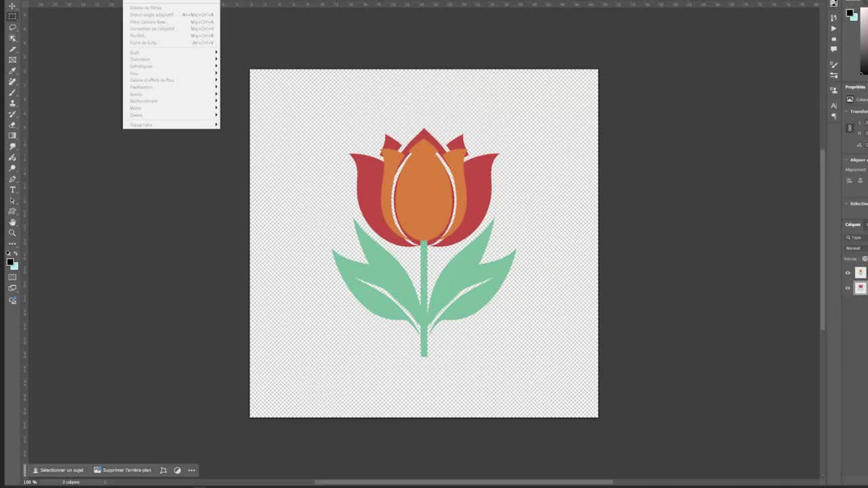This screenshot has width=868, height=488.
Task: Select the Zoom magnifier tool
Action: pyautogui.click(x=12, y=233)
